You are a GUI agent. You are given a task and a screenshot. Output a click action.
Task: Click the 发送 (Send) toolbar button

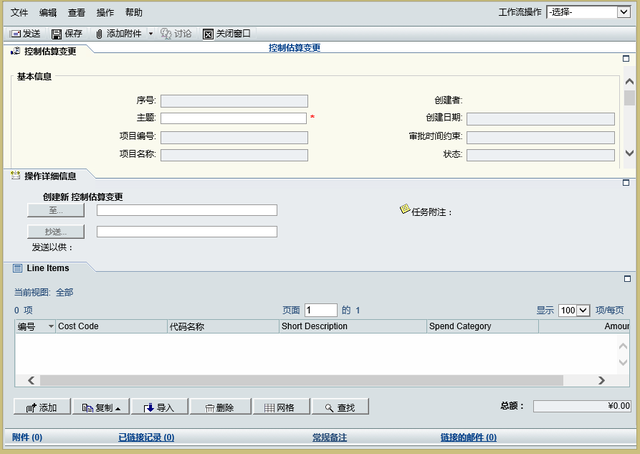click(x=25, y=33)
